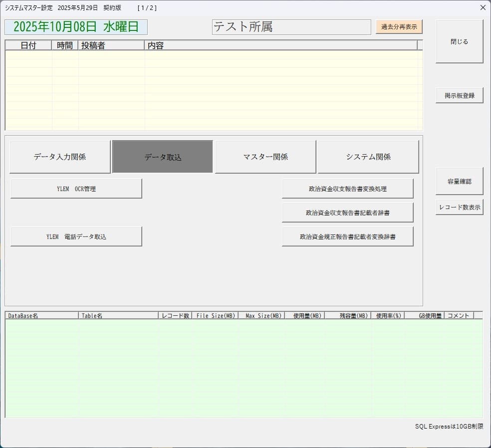491x448 pixels.
Task: Open 掲示板登録 to register a bulletin post
Action: (x=459, y=95)
